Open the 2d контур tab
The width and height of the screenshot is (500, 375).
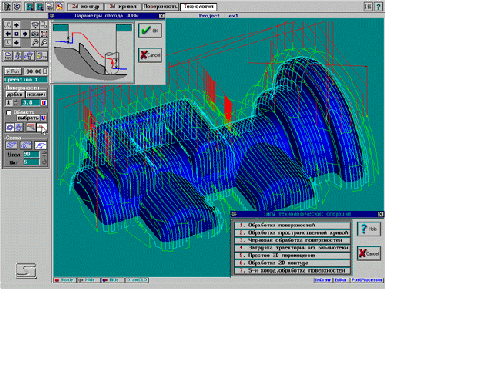(x=86, y=6)
